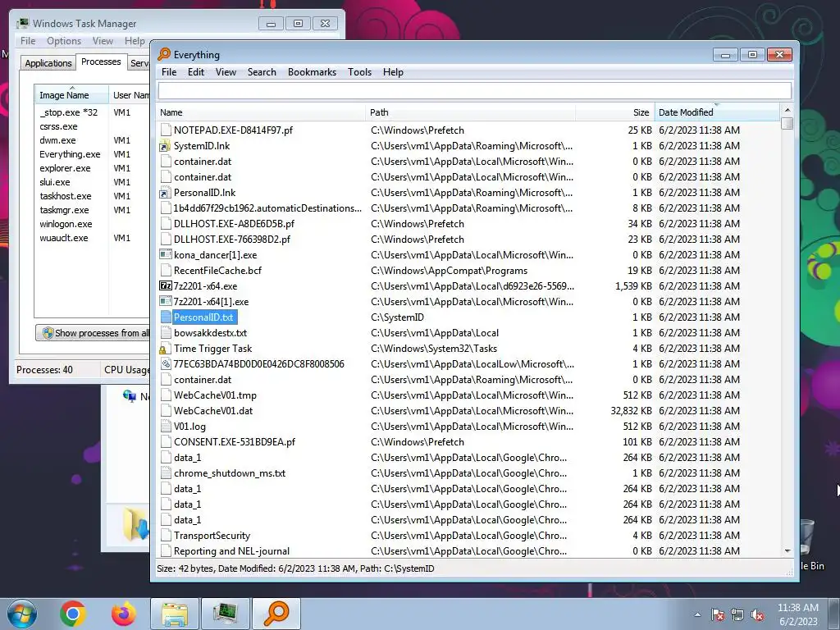Select slui.exe process in Task Manager
The image size is (840, 630).
[x=55, y=182]
